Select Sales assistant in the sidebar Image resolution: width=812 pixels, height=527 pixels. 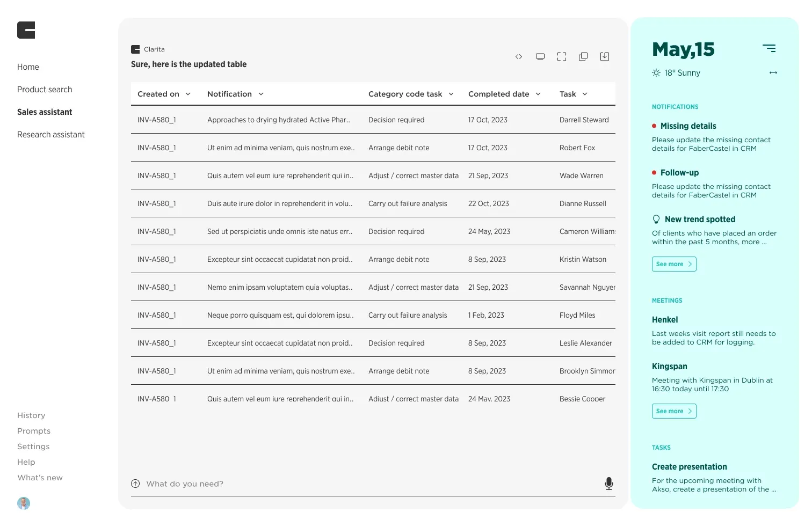pos(45,112)
